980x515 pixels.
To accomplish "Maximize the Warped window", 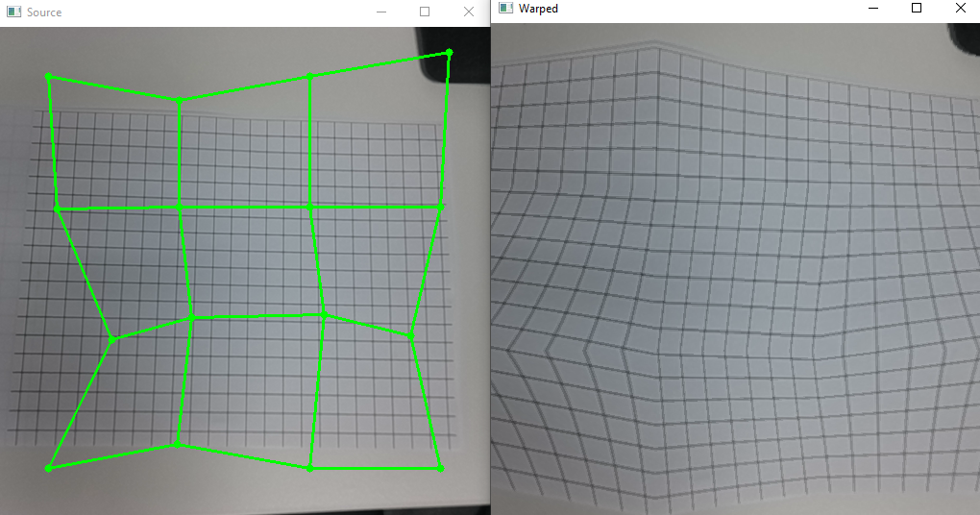I will [917, 8].
